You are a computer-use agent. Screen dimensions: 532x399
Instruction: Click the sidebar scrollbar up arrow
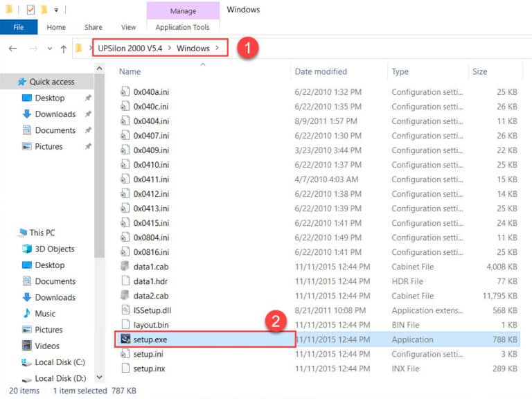(x=100, y=69)
